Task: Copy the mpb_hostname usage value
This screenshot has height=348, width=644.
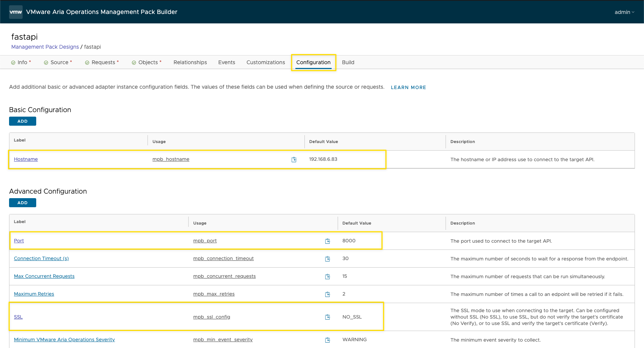Action: 294,160
